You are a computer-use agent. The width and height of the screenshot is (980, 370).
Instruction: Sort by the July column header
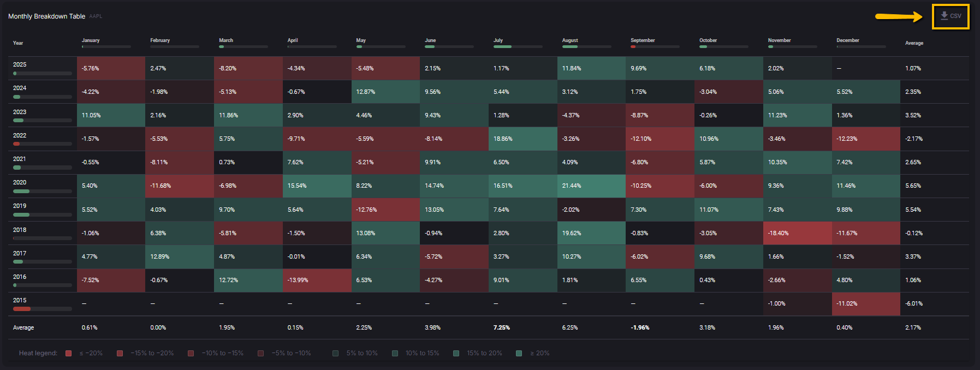point(498,40)
